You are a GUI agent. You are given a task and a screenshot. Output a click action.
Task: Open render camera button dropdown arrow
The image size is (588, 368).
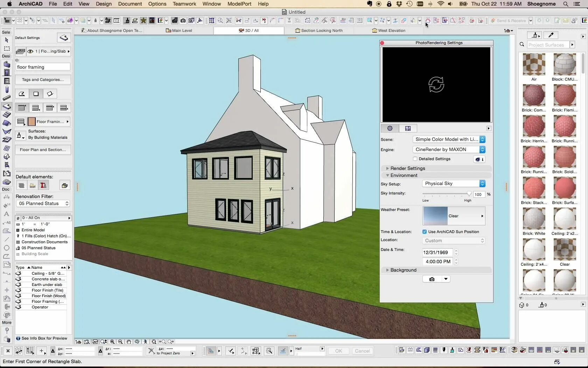pos(446,279)
